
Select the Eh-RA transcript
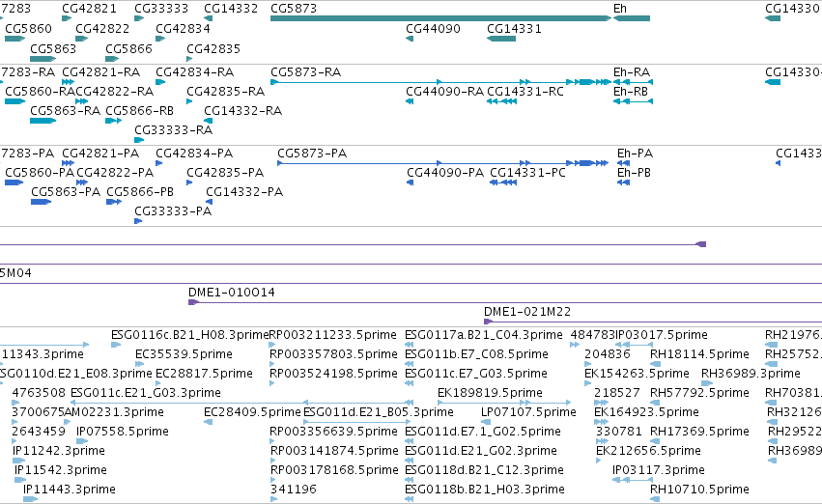coord(634,82)
